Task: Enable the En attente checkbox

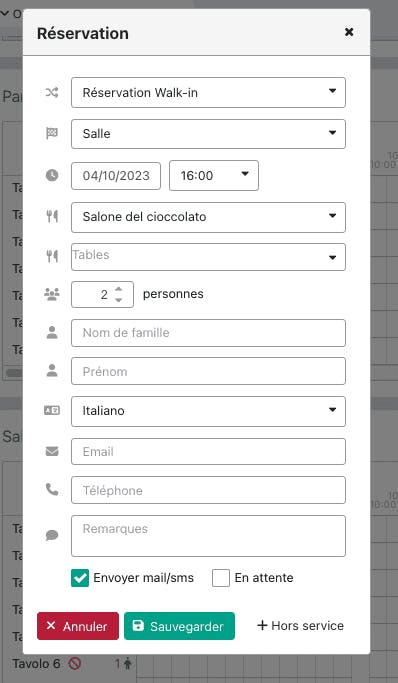Action: click(x=221, y=578)
